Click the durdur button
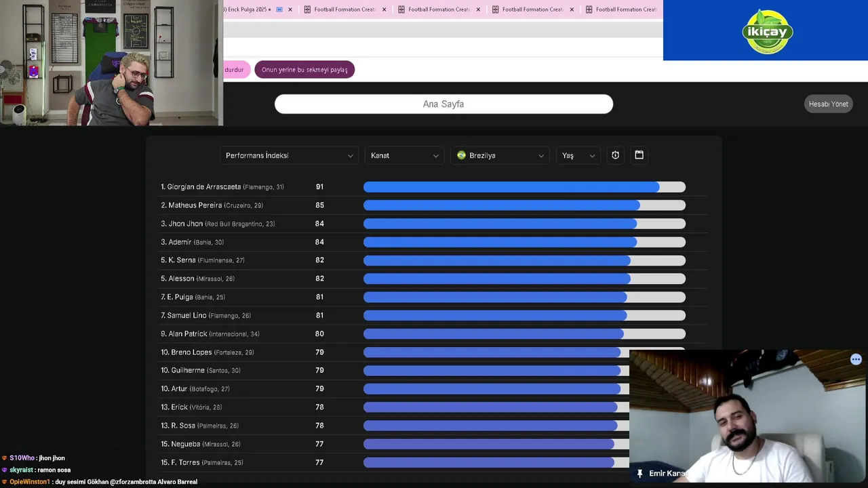The height and width of the screenshot is (488, 868). [x=235, y=70]
